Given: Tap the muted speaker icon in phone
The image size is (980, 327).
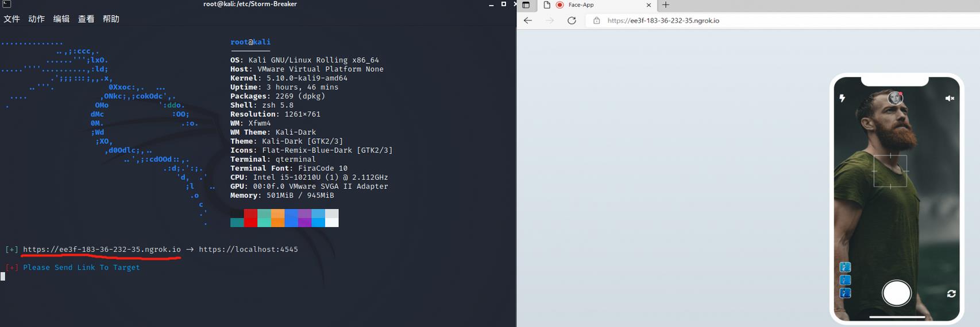Looking at the screenshot, I should tap(950, 98).
